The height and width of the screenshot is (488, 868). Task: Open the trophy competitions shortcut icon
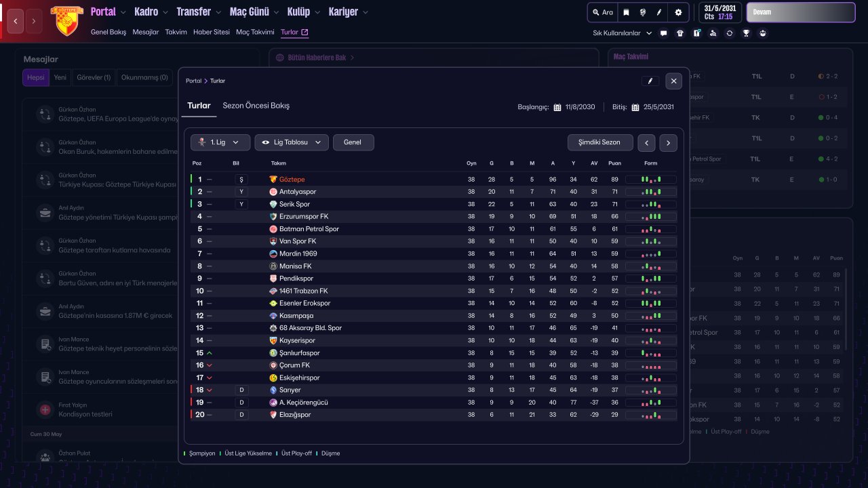pyautogui.click(x=746, y=33)
